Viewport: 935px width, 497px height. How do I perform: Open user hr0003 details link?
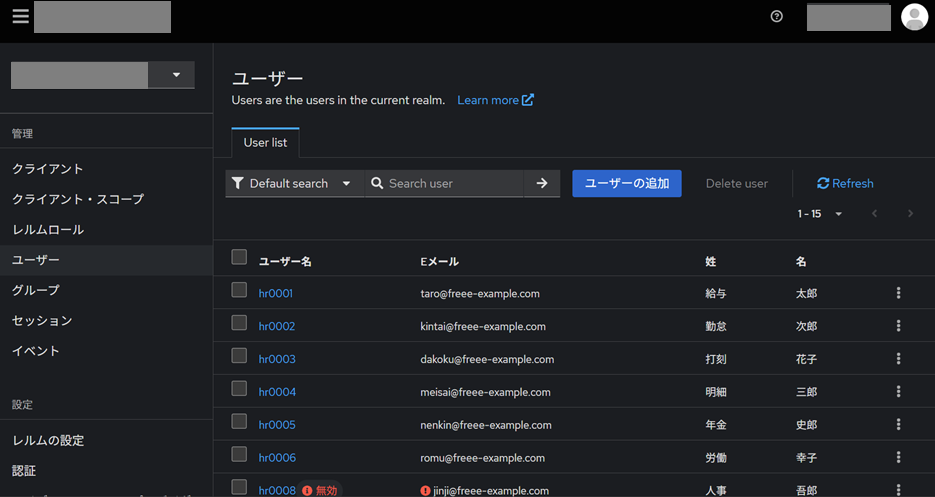coord(277,359)
